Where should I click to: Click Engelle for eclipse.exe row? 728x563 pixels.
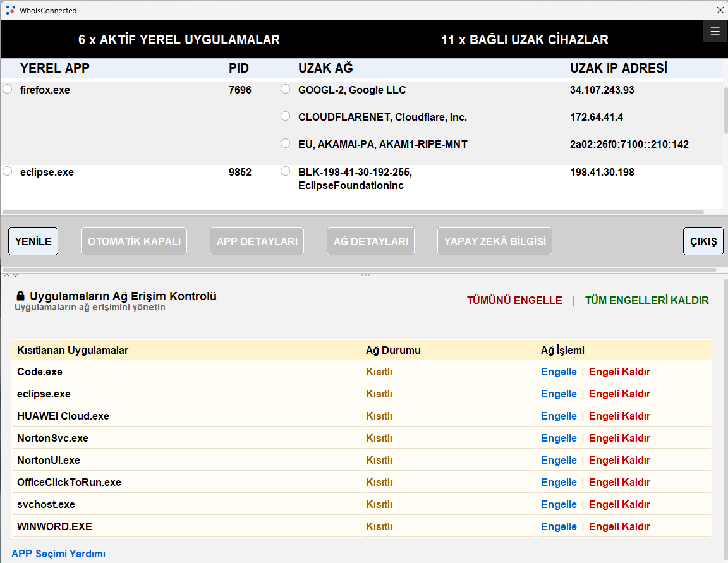(559, 394)
